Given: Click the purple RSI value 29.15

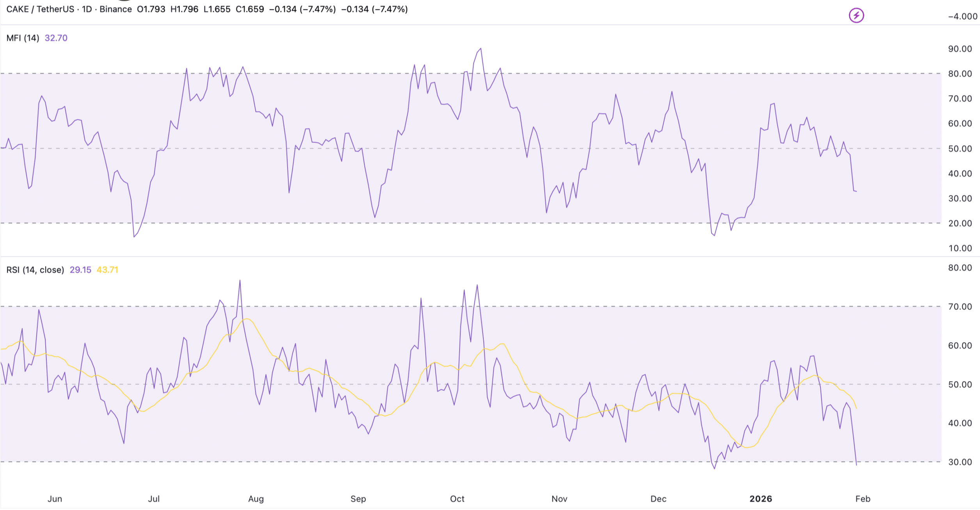Looking at the screenshot, I should pos(80,270).
